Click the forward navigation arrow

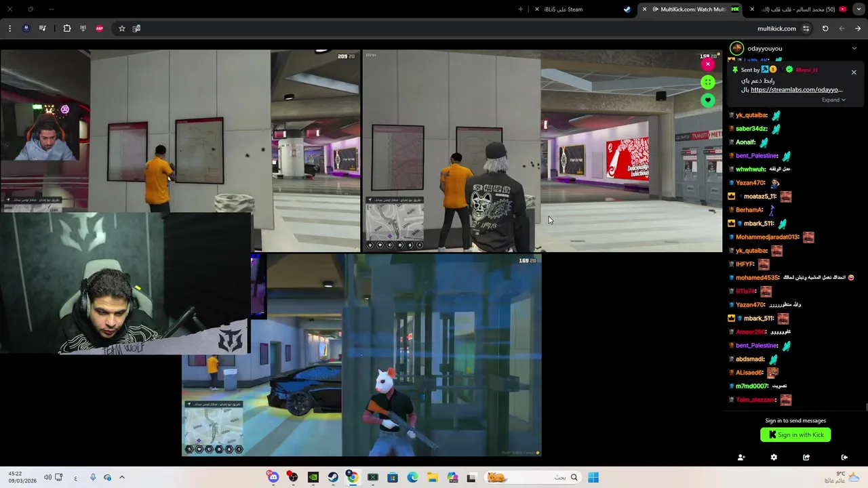(x=858, y=28)
